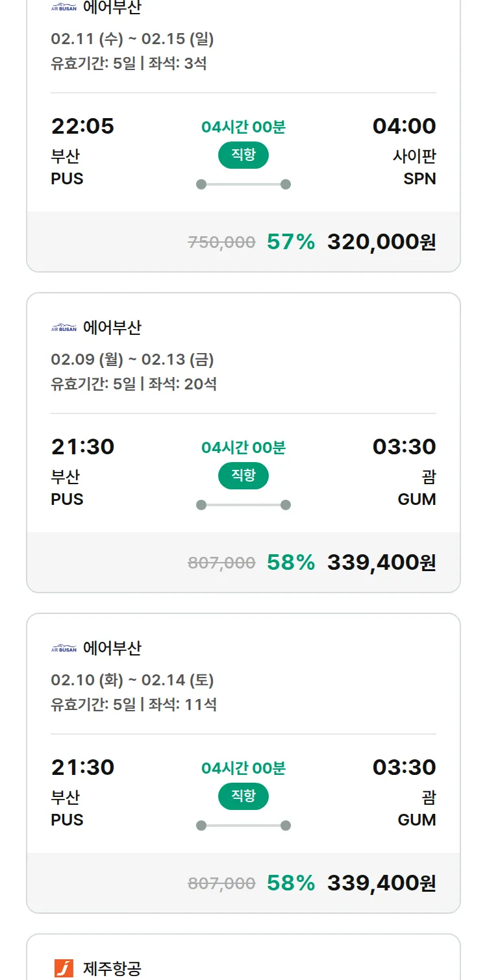Viewport: 487px width, 980px height.
Task: Click the 04:00 Saipan arrival time
Action: [404, 126]
